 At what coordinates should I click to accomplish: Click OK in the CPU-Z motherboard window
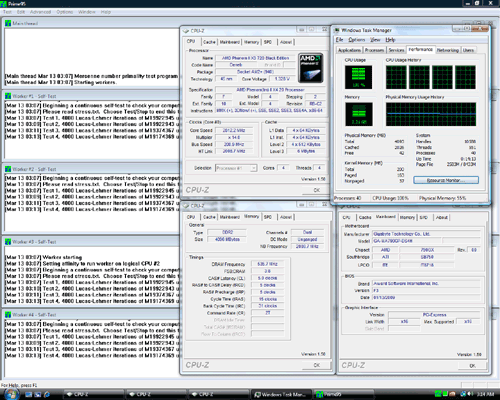[x=472, y=366]
